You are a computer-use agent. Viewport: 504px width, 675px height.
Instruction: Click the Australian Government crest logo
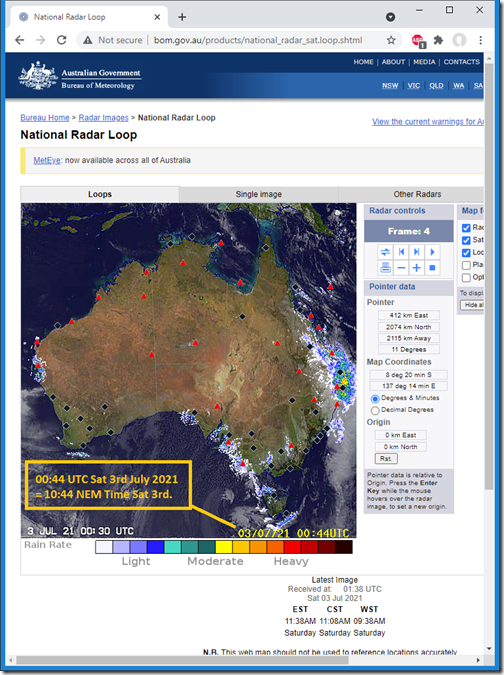tap(38, 75)
